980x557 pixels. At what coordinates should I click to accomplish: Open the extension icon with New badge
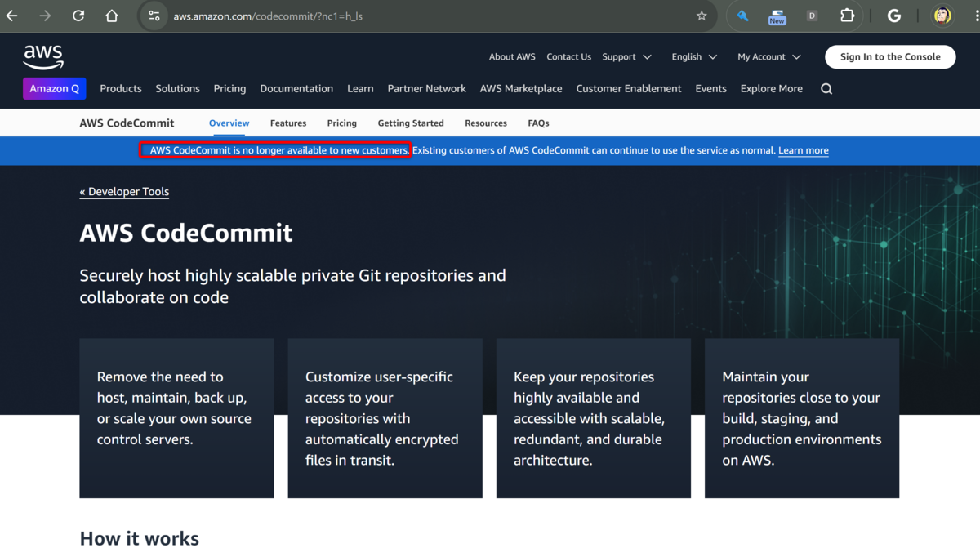[777, 16]
